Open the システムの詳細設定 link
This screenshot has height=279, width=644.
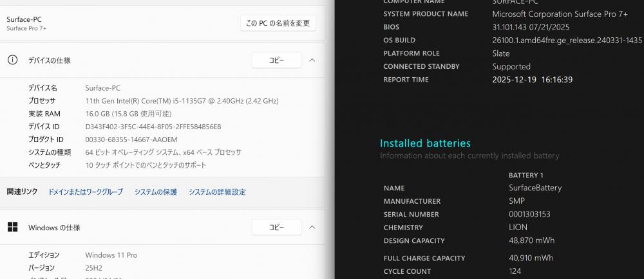[217, 192]
